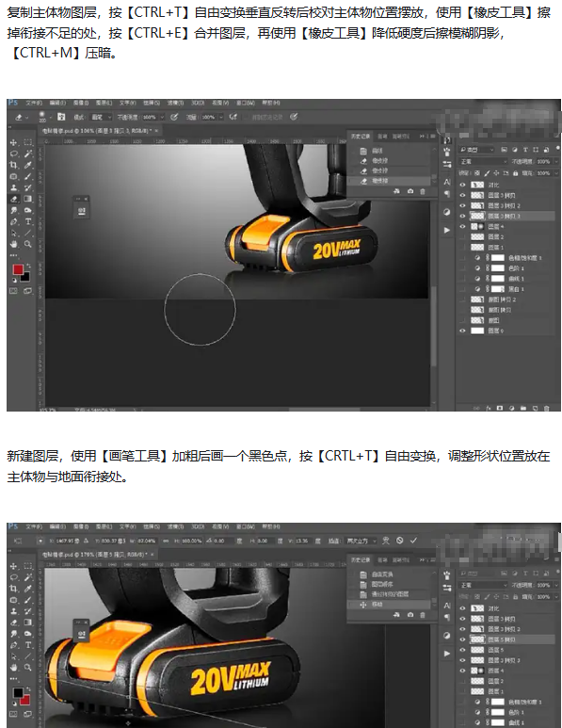Open 图像(I) menu in upper screenshot
The image size is (562, 728).
(x=81, y=103)
